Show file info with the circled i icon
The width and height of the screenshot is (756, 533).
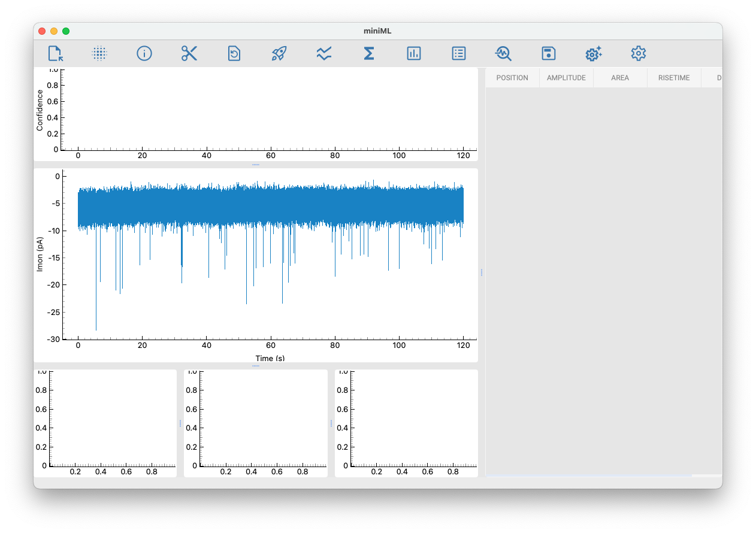(x=144, y=53)
